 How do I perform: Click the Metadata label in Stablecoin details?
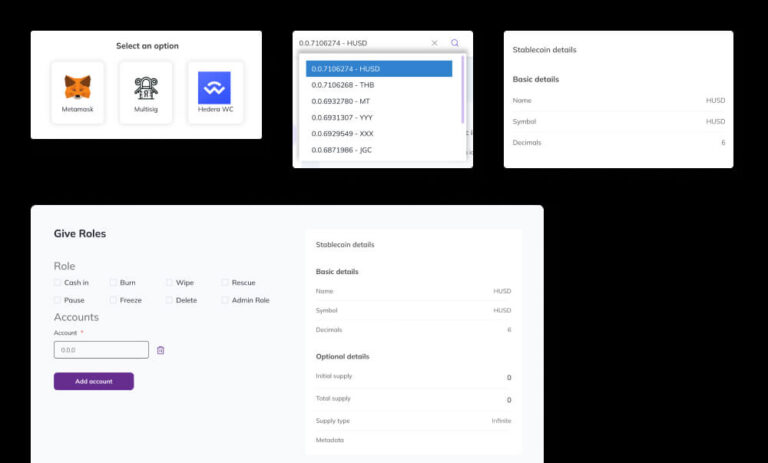[x=330, y=440]
